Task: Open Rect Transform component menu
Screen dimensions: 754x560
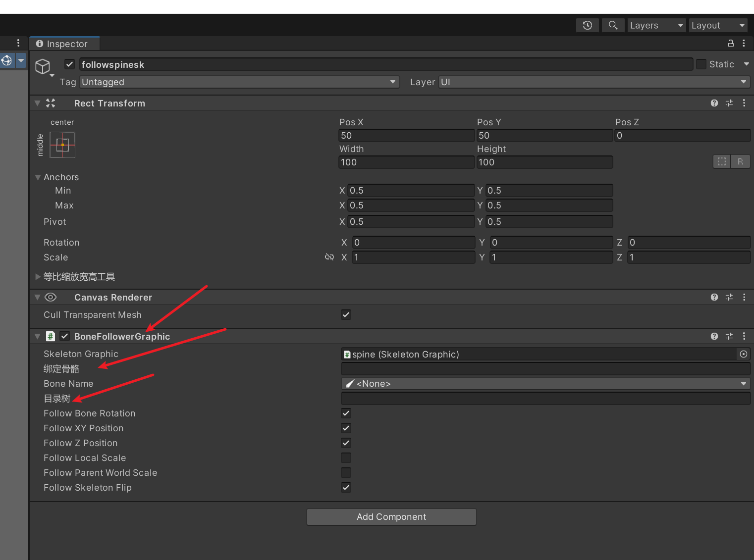Action: click(x=744, y=103)
